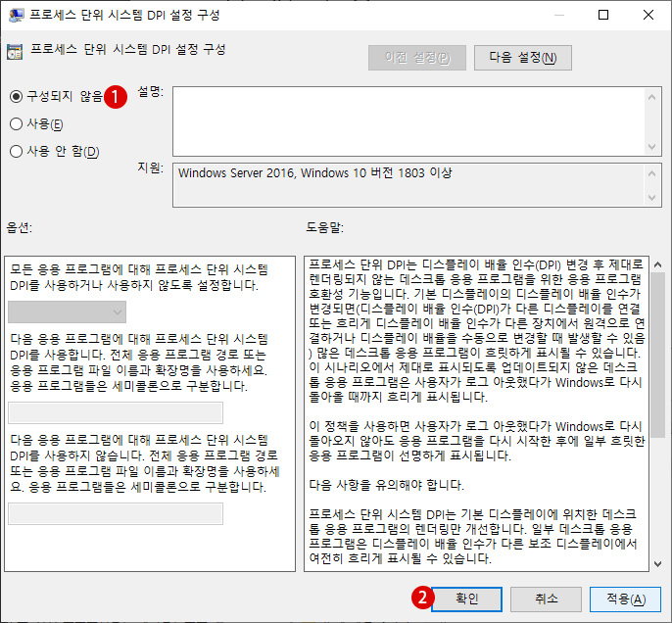This screenshot has height=623, width=672.
Task: Select the '사용(E)' radio button
Action: [16, 123]
